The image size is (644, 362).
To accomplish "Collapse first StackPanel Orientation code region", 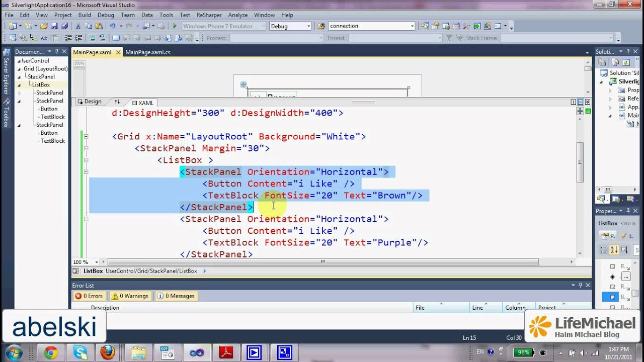I will tap(86, 172).
